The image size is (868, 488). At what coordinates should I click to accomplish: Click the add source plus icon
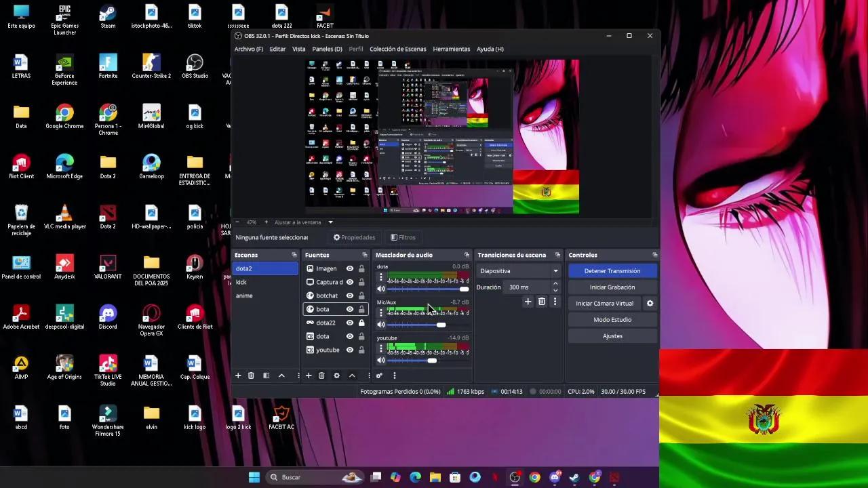(309, 375)
